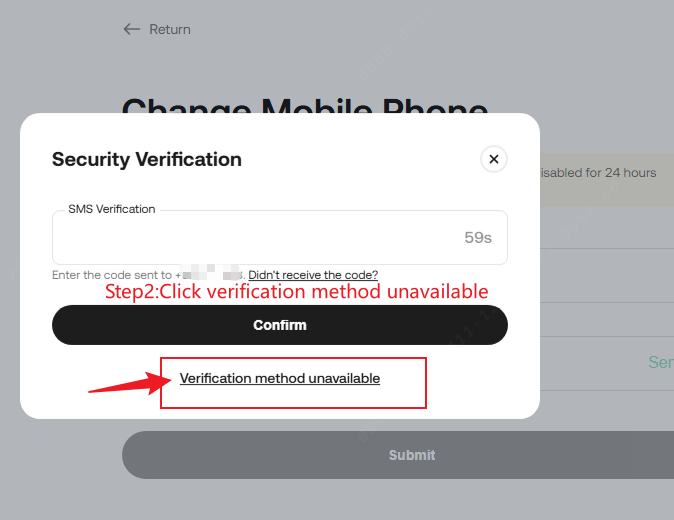Click the partially visible green Send link
Viewport: 674px width, 520px height.
click(660, 362)
